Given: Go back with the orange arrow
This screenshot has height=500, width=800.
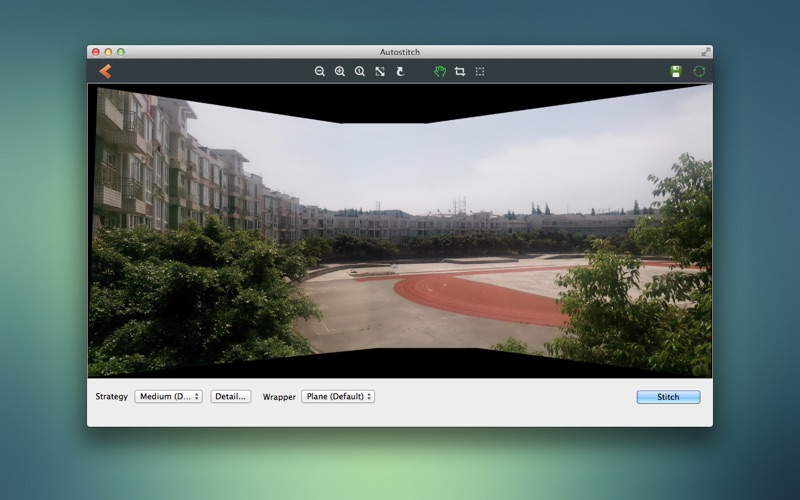Looking at the screenshot, I should (x=106, y=71).
